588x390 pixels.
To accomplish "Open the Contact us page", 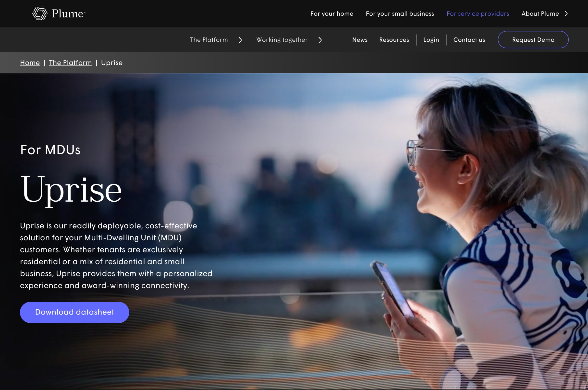I will click(x=469, y=40).
